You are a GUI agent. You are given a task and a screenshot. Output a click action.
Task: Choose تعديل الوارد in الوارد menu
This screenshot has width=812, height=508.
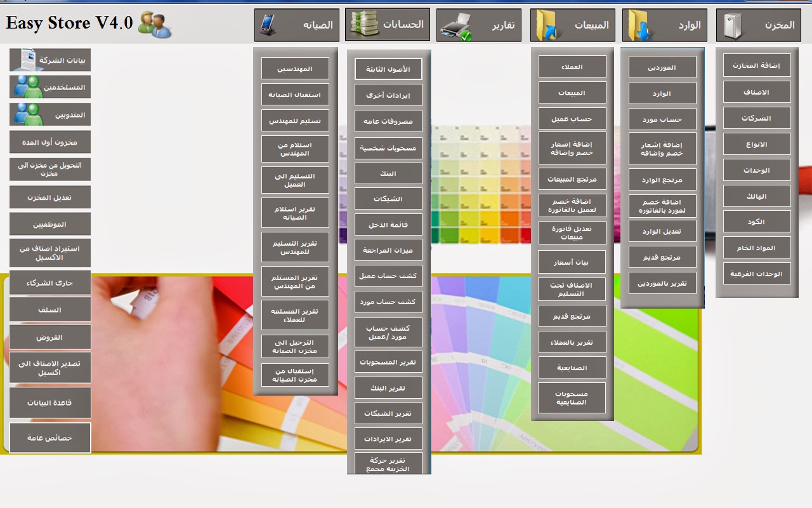click(x=662, y=231)
